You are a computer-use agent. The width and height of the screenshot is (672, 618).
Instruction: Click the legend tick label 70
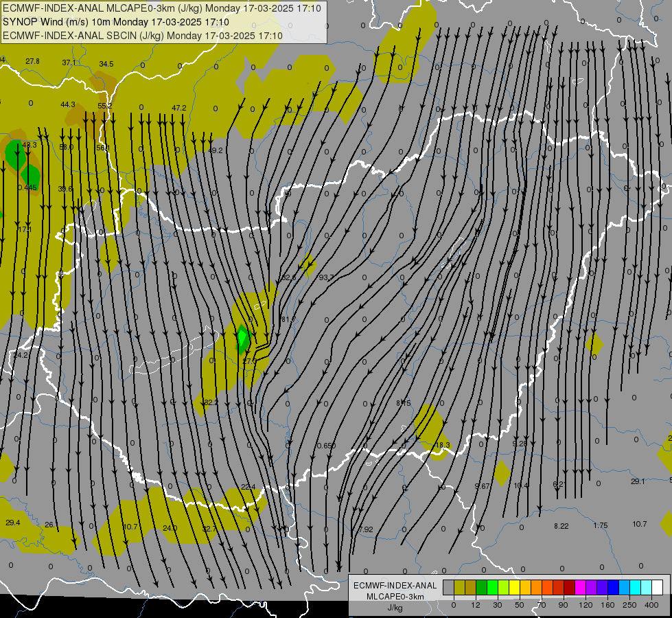click(542, 605)
